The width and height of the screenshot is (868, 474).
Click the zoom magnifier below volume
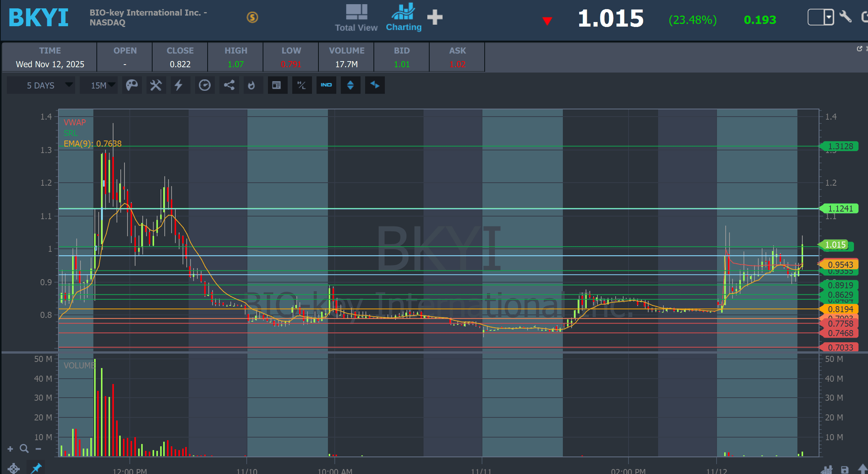coord(24,449)
